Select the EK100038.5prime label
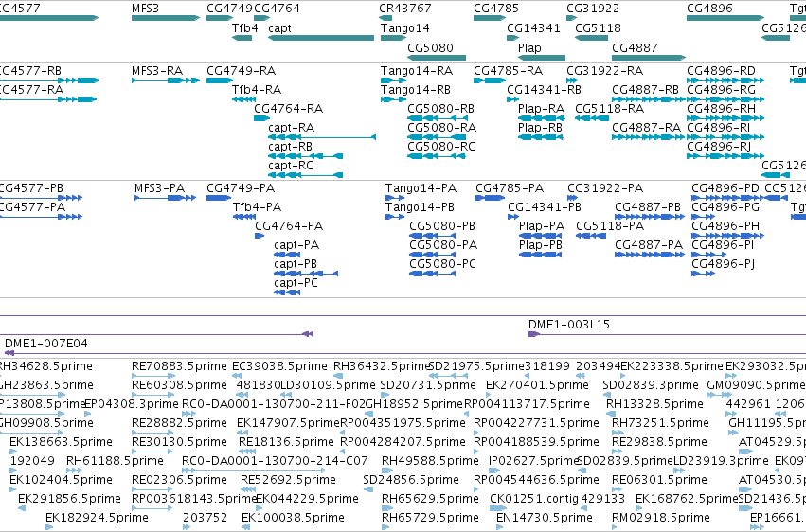The width and height of the screenshot is (806, 532). [x=293, y=518]
